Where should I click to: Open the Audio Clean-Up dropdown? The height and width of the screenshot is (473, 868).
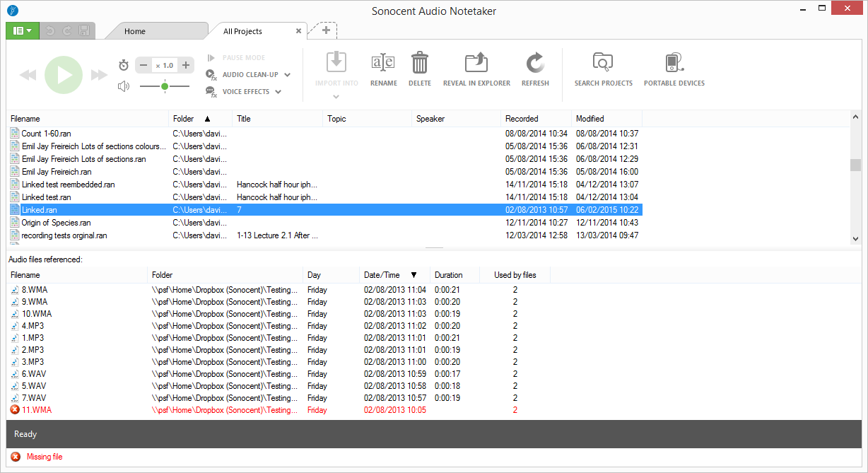[248, 74]
